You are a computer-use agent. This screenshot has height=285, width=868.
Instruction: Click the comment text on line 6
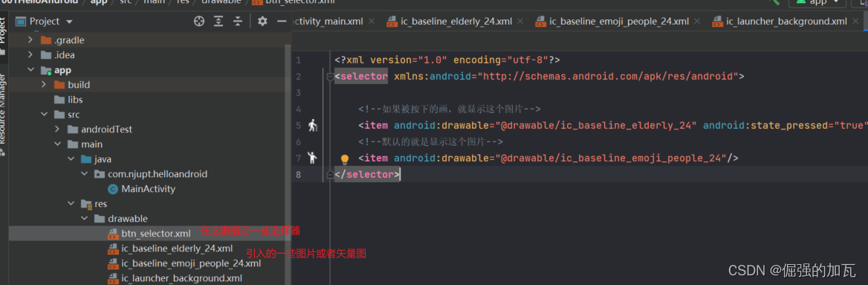click(x=430, y=142)
